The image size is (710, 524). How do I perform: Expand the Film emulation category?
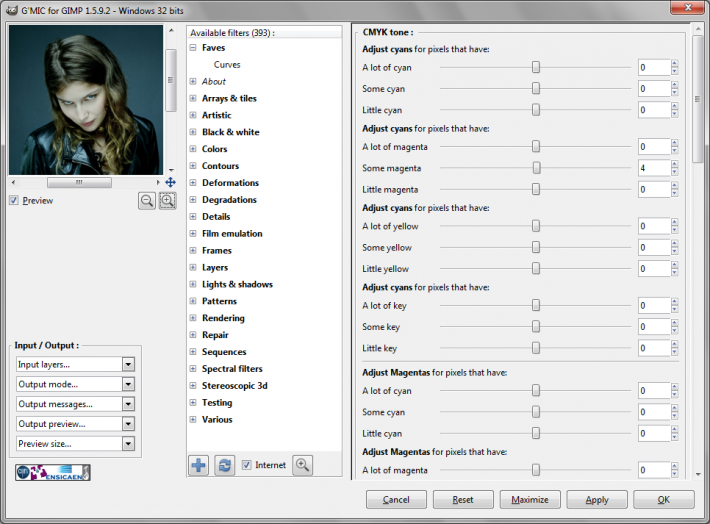click(193, 234)
